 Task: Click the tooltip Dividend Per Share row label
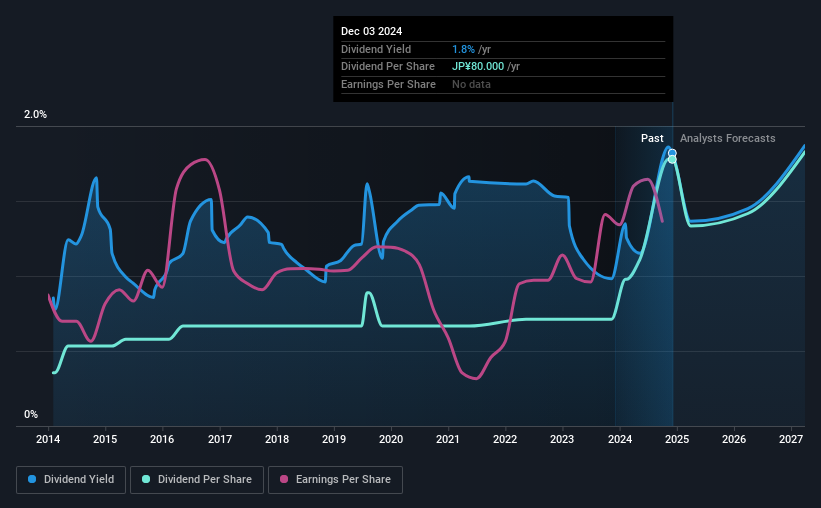pyautogui.click(x=388, y=67)
